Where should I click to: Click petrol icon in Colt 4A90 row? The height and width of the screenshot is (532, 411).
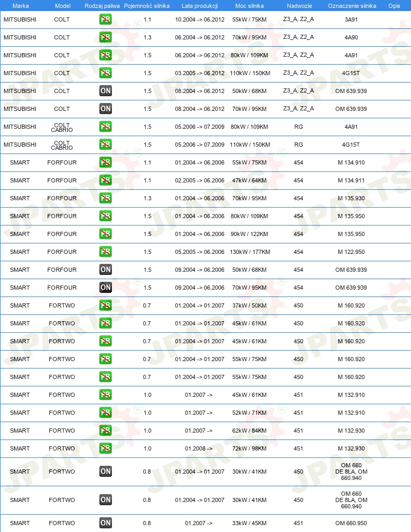pos(106,37)
